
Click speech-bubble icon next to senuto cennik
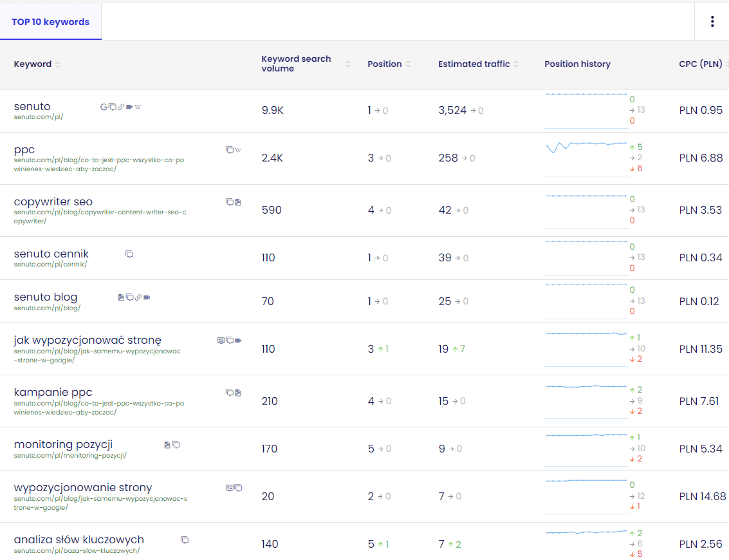[x=129, y=254]
